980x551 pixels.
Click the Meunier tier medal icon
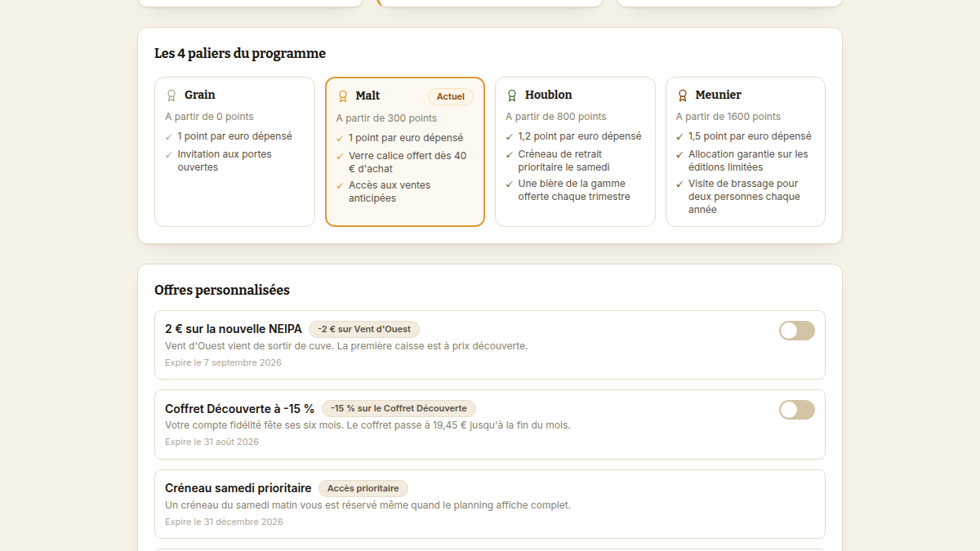pos(683,96)
